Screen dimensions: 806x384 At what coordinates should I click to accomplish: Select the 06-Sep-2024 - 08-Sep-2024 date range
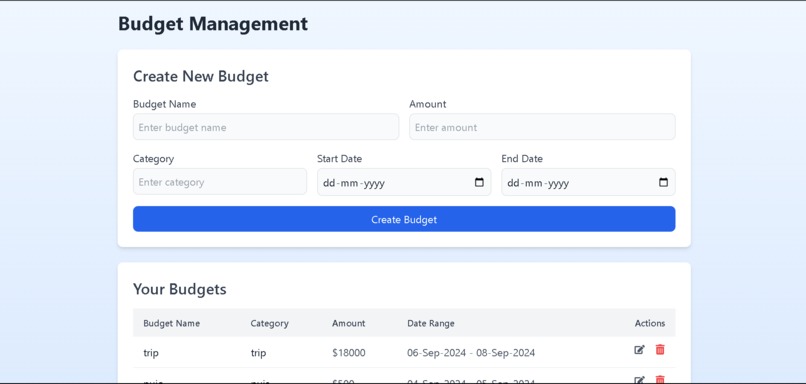pos(471,353)
